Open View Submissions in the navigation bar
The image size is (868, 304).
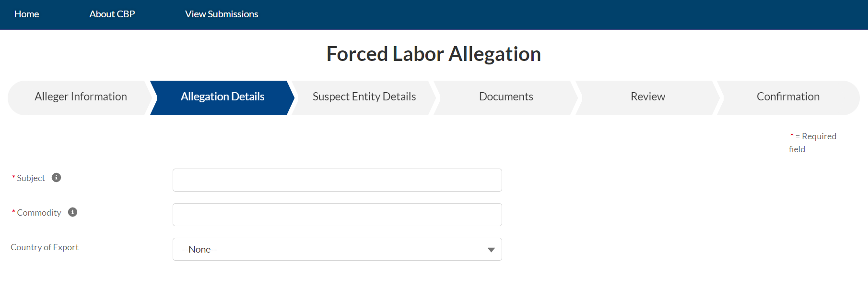(222, 14)
